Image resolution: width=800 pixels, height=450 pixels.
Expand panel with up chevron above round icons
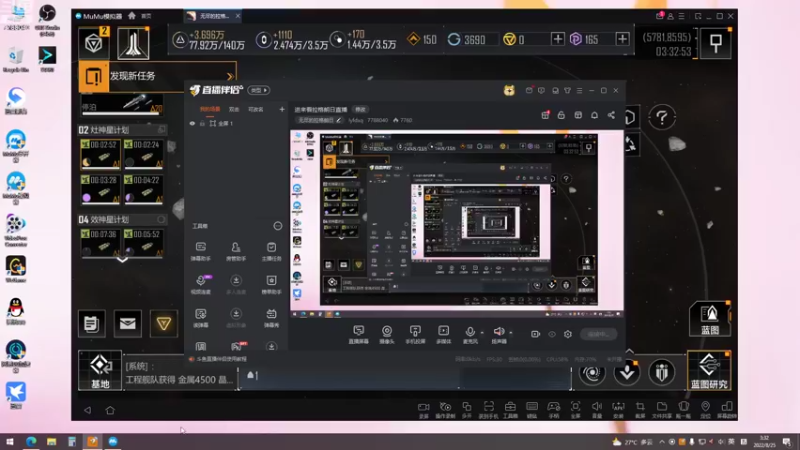click(x=629, y=351)
